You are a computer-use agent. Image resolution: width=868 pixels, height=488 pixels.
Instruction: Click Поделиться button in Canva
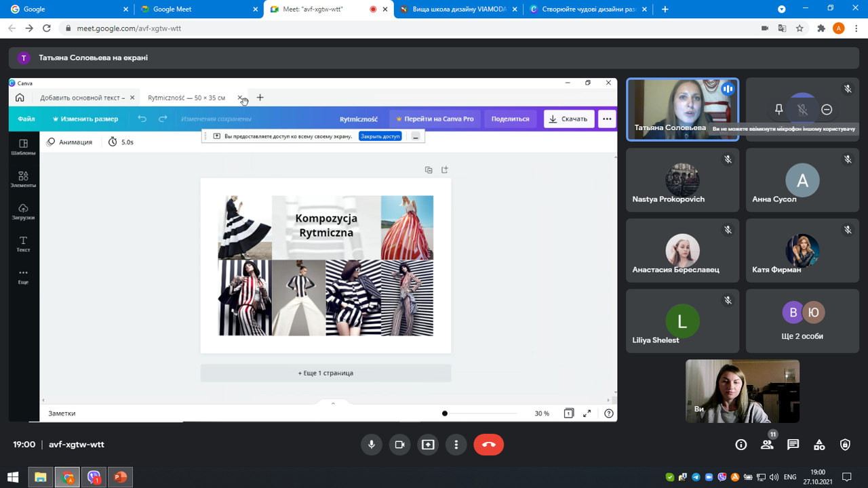[x=510, y=119]
